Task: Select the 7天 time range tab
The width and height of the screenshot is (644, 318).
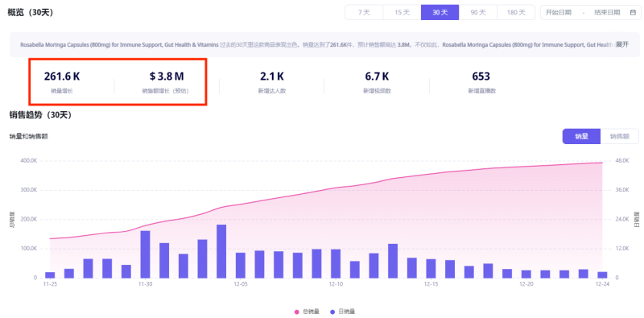Action: point(364,12)
